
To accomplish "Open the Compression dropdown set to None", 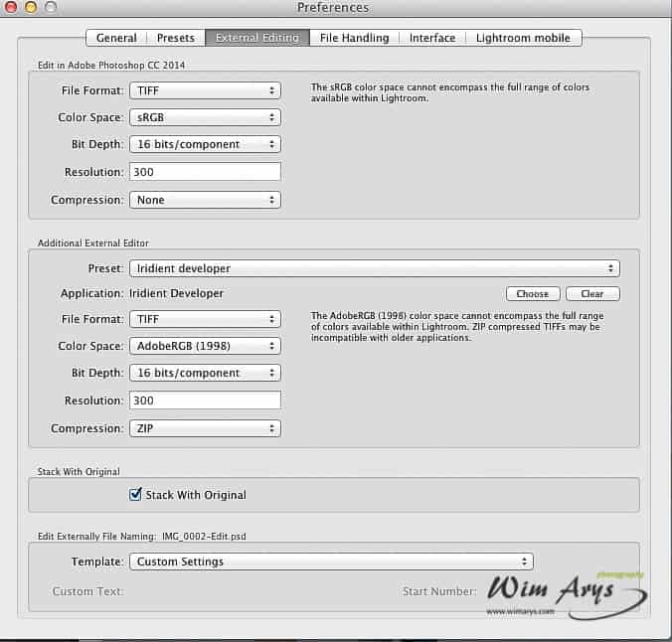I will pyautogui.click(x=205, y=200).
